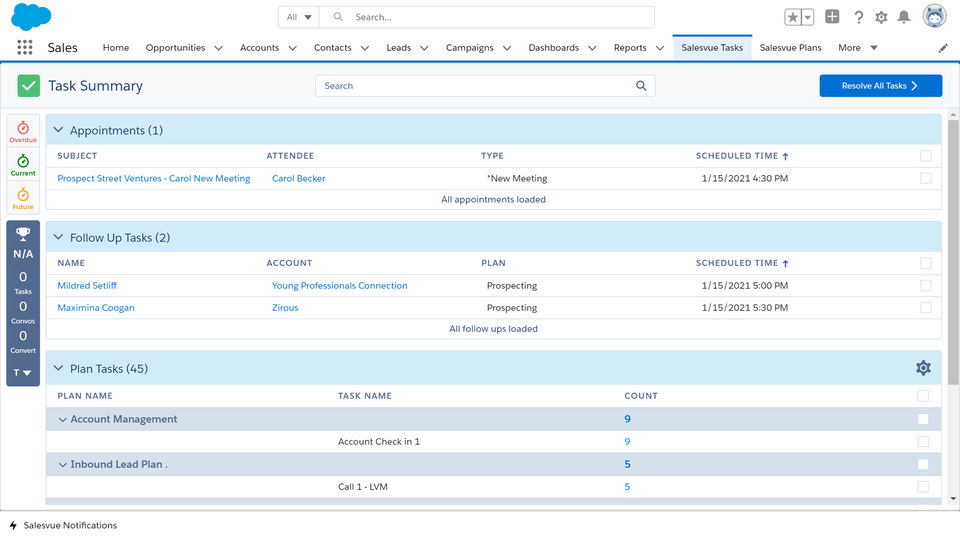960x536 pixels.
Task: Open the Help question mark icon
Action: 858,17
